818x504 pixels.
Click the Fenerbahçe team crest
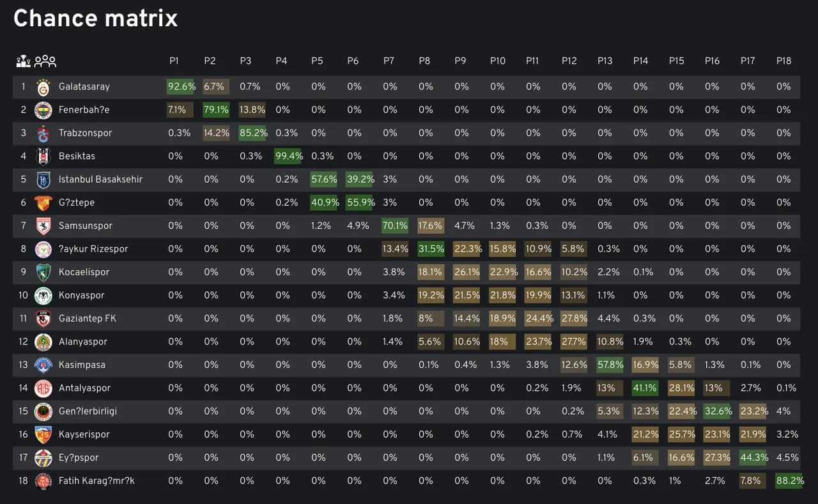tap(43, 110)
